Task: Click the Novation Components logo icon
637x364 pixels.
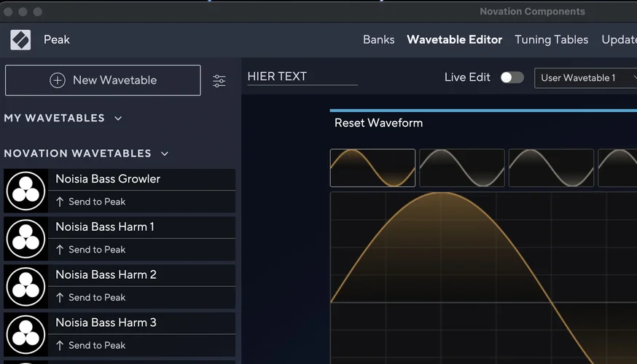Action: click(20, 40)
